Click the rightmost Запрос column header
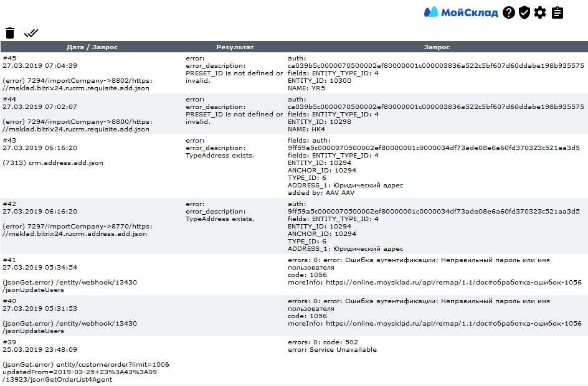Image resolution: width=588 pixels, height=386 pixels. [437, 47]
